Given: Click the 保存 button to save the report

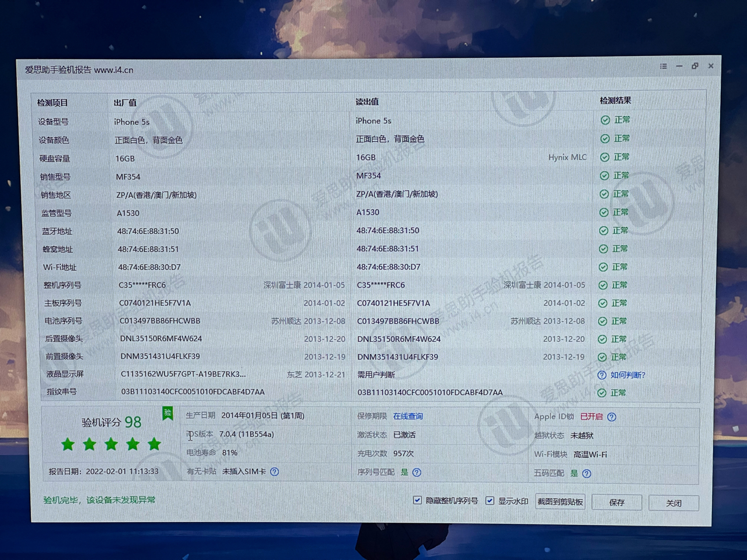Looking at the screenshot, I should point(617,502).
